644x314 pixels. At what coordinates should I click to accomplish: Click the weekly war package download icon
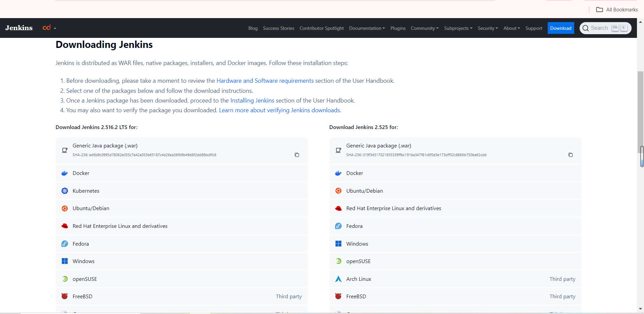point(338,150)
